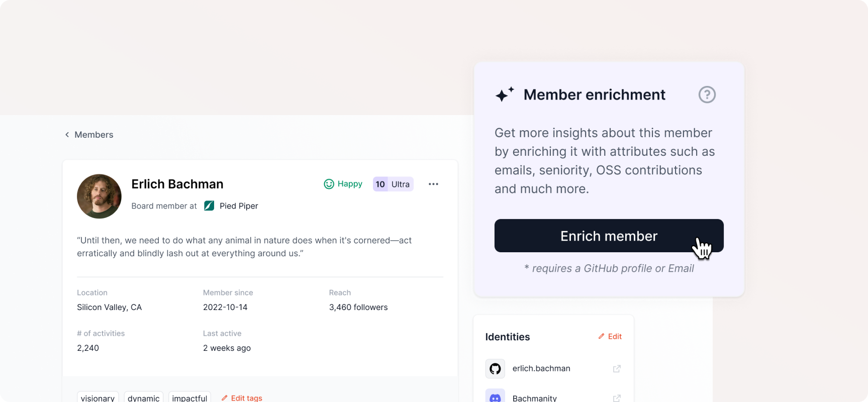Open Bachmanity external link icon
This screenshot has width=868, height=402.
(617, 398)
